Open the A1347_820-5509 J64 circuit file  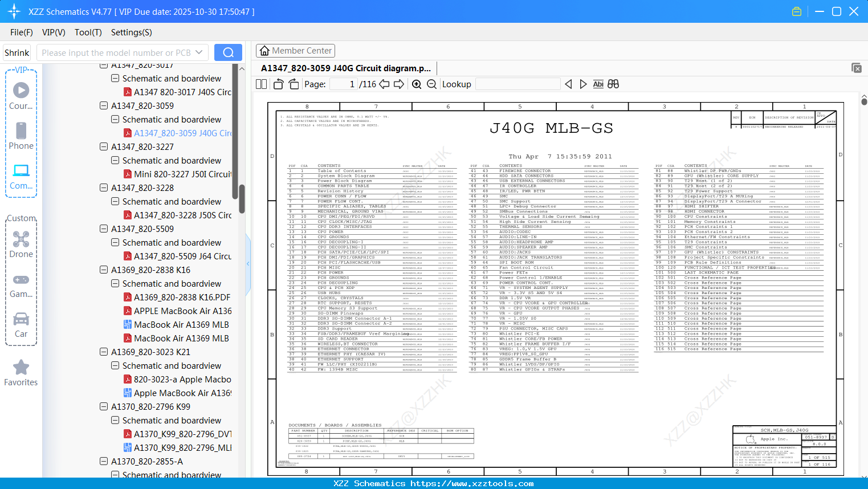[x=178, y=256]
